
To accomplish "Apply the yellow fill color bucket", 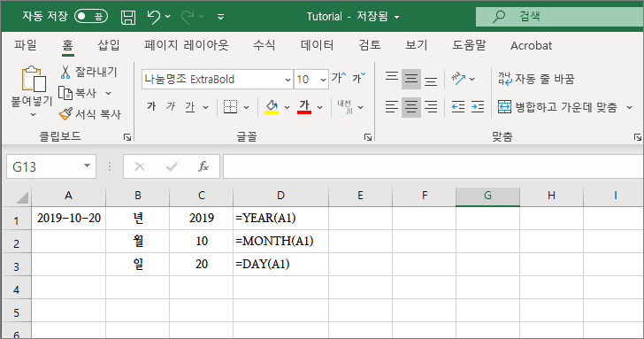I will pyautogui.click(x=272, y=107).
